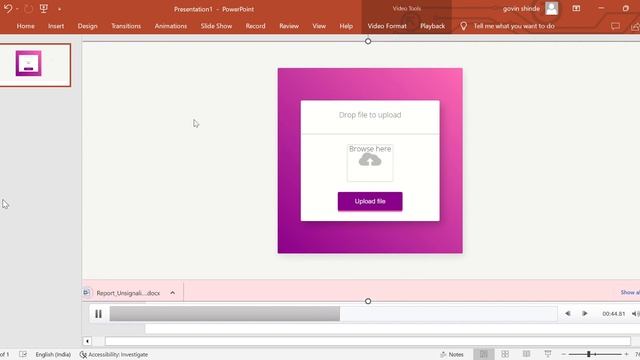The width and height of the screenshot is (640, 360).
Task: Open the Video Format tab
Action: [x=387, y=26]
